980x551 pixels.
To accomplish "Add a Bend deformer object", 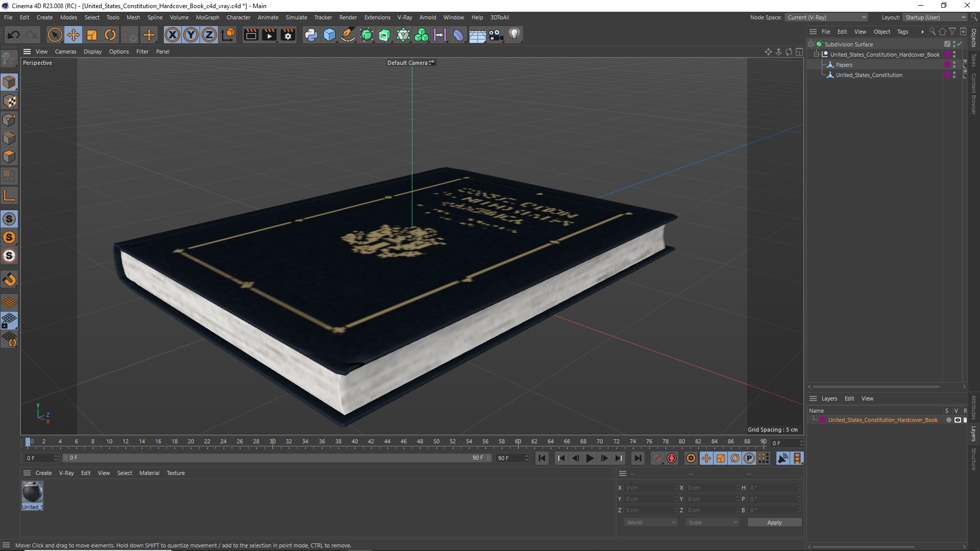I will [x=458, y=35].
